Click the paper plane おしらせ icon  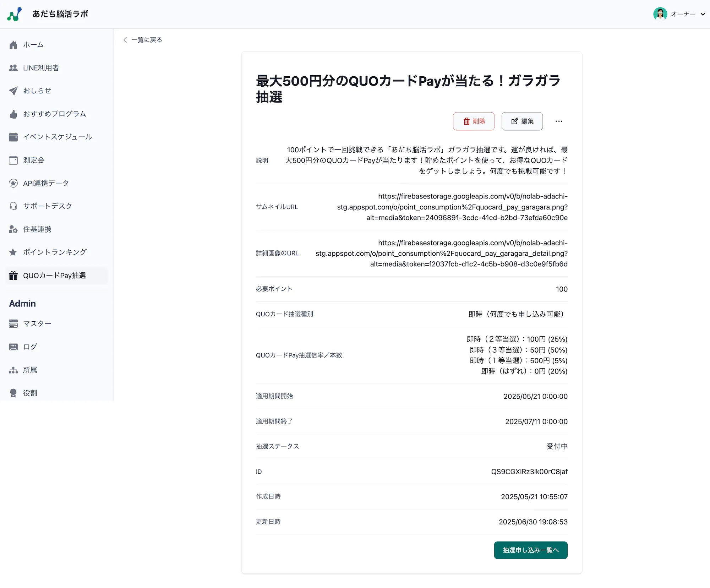(x=13, y=91)
